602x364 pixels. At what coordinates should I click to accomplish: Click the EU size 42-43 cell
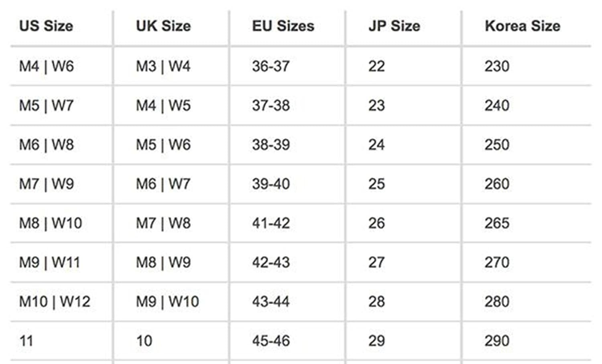pyautogui.click(x=271, y=262)
